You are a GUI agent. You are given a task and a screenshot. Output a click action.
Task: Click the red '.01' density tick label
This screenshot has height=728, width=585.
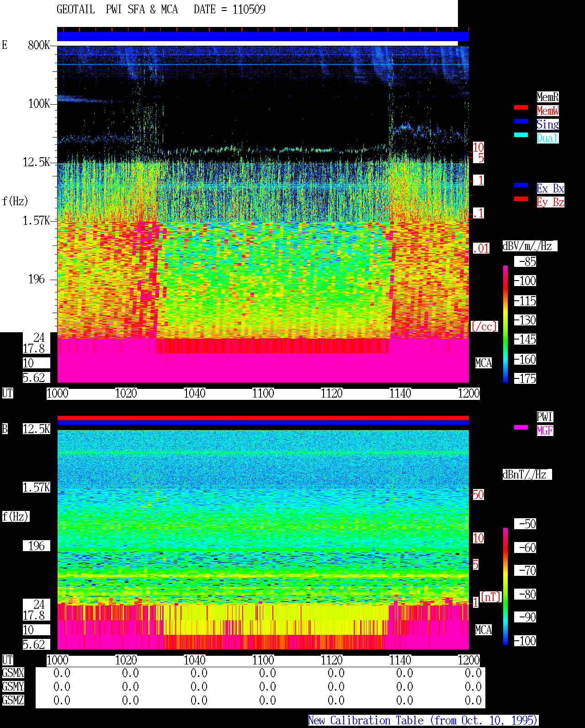pyautogui.click(x=481, y=249)
